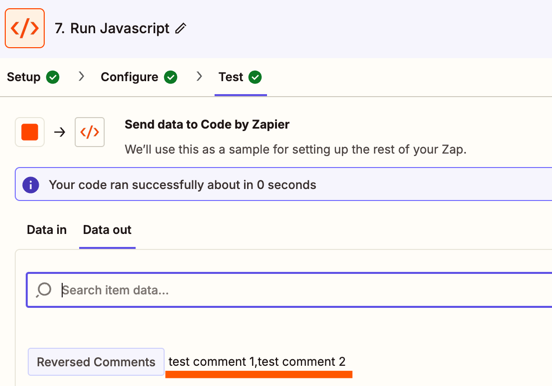Click the green checkmark next to Setup
Viewport: 552px width, 386px height.
point(53,77)
